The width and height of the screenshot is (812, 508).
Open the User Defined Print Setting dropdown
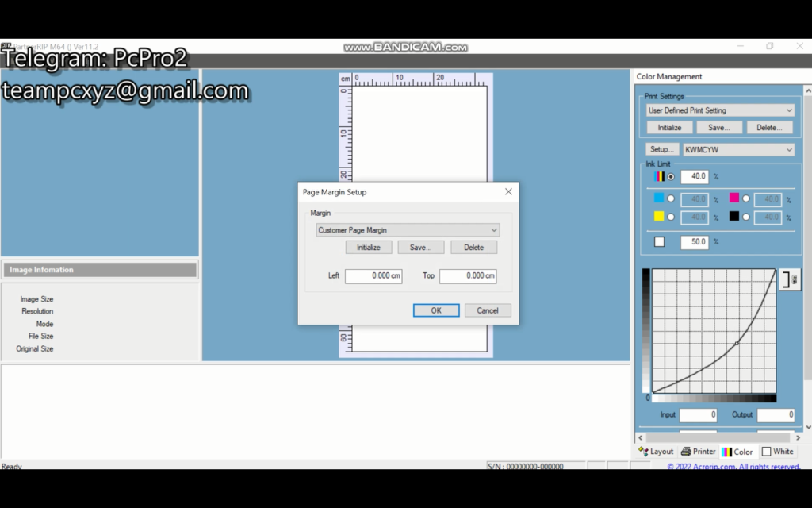tap(720, 110)
